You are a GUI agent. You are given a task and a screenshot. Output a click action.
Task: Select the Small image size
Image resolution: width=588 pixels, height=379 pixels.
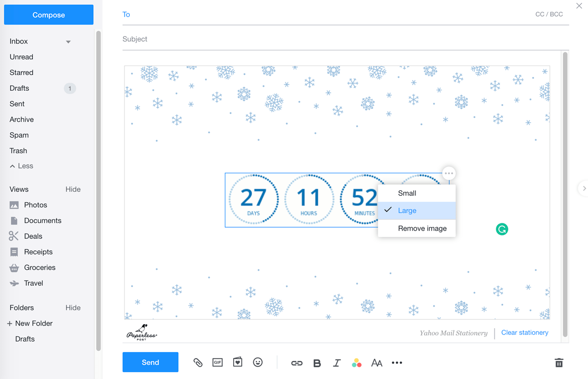[417, 193]
